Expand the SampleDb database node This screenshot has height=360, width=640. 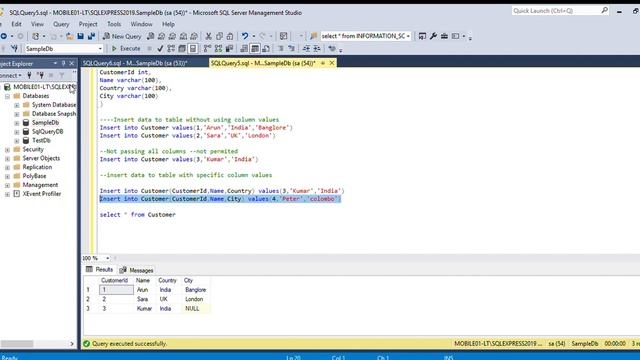(x=17, y=123)
